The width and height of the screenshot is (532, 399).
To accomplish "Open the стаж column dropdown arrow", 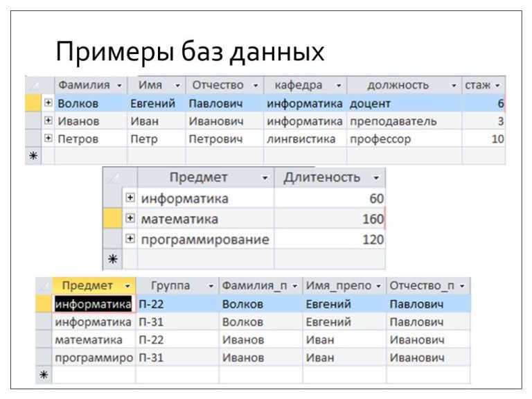I will pyautogui.click(x=497, y=85).
